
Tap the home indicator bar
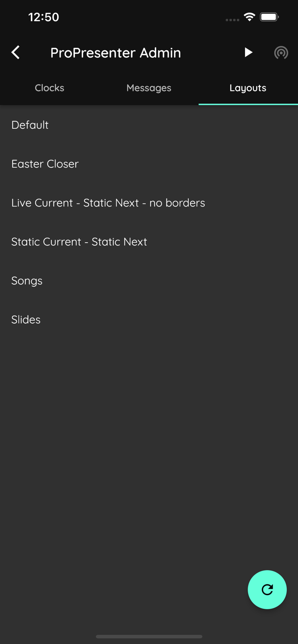[149, 637]
